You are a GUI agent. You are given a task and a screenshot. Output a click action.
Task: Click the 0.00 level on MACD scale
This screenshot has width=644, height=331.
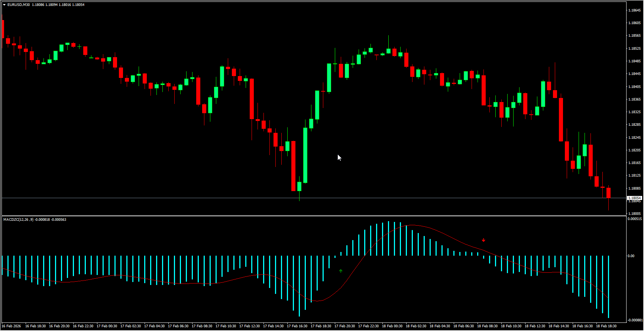tap(631, 256)
